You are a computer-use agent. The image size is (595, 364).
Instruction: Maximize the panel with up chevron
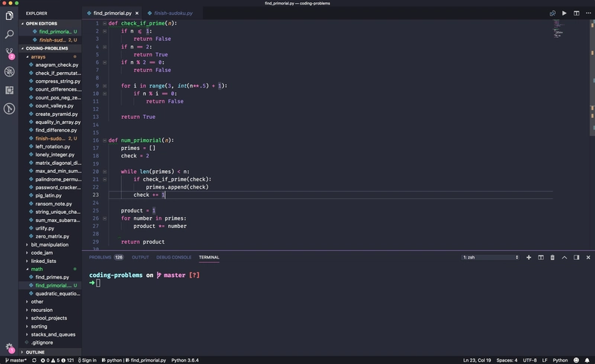click(565, 257)
